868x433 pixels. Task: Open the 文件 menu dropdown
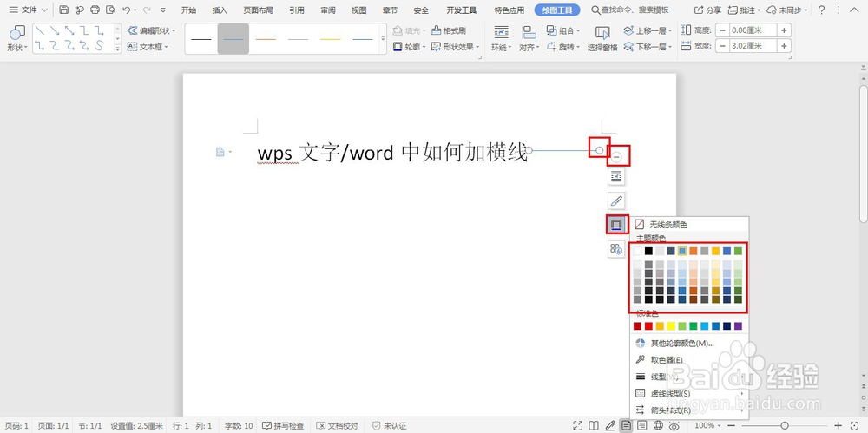[29, 10]
